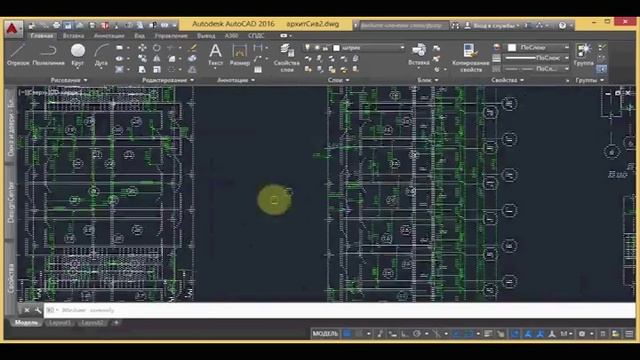640x360 pixels.
Task: Click the white object color swatch
Action: [512, 48]
